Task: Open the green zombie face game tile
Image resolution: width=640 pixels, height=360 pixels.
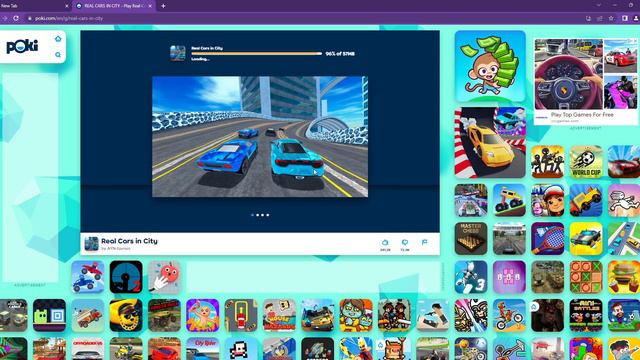Action: pyautogui.click(x=356, y=315)
